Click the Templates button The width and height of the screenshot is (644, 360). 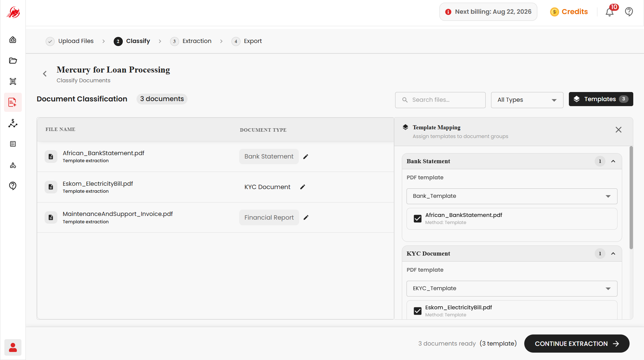601,99
